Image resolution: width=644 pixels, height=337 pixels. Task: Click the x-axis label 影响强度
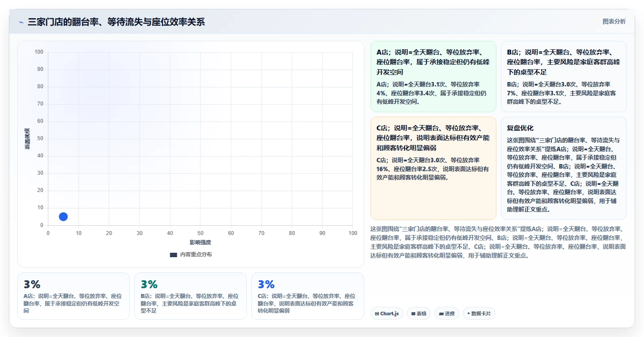tap(200, 242)
